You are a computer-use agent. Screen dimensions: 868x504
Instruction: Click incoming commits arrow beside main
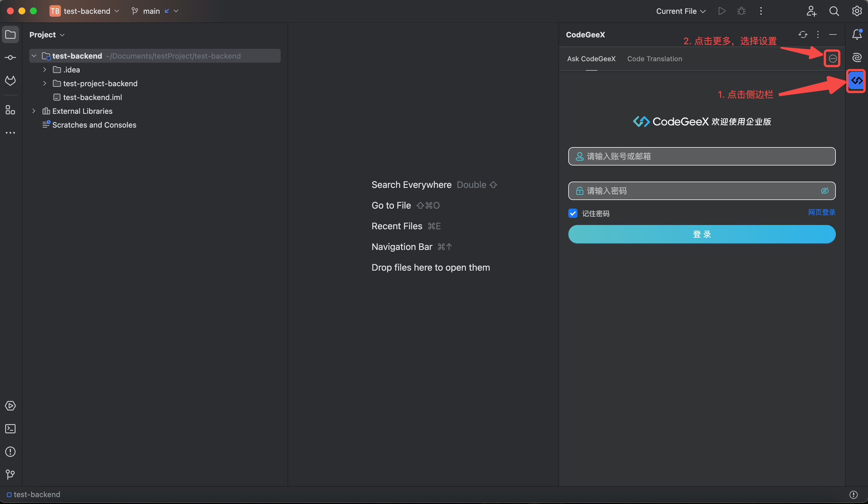click(x=167, y=11)
